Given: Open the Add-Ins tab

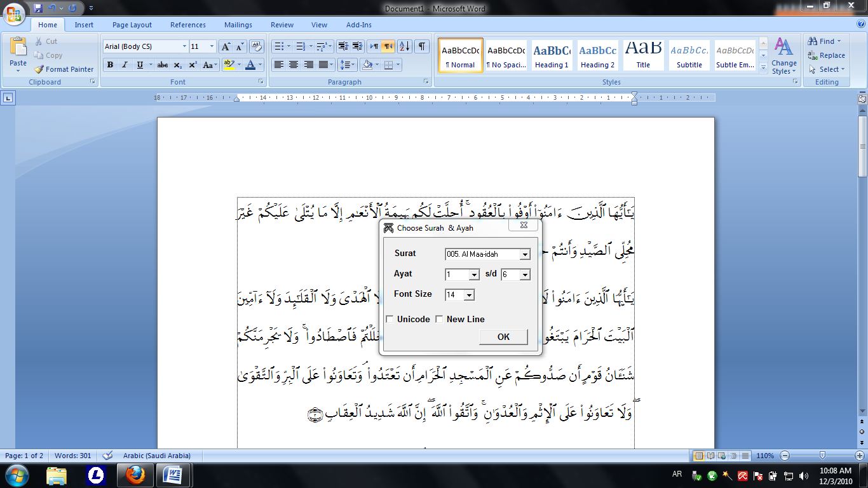Looking at the screenshot, I should click(359, 25).
